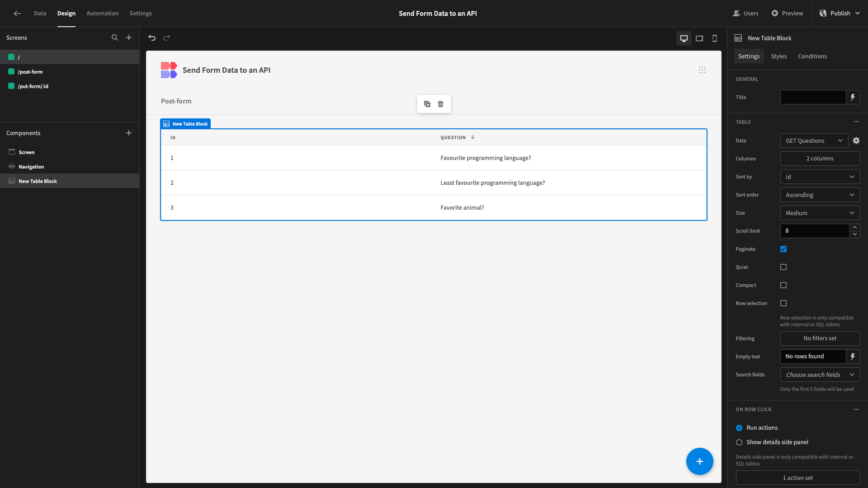The width and height of the screenshot is (868, 488).
Task: Enable the Quiet checkbox
Action: [783, 267]
